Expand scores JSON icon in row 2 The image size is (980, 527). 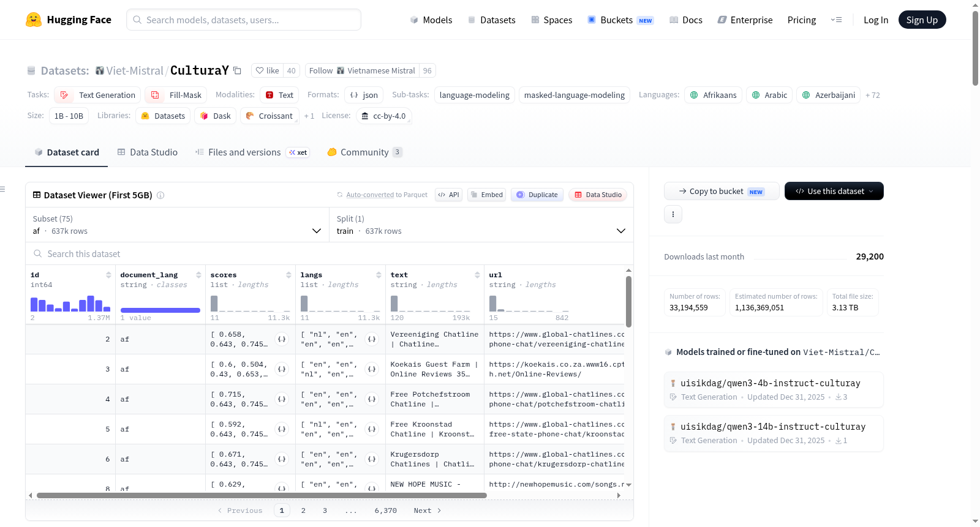coord(282,339)
